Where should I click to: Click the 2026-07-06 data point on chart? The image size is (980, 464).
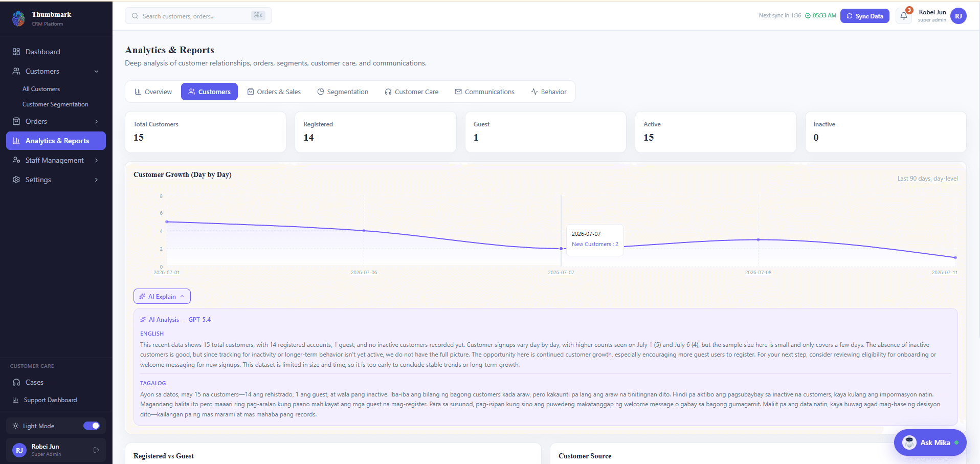[x=364, y=231]
